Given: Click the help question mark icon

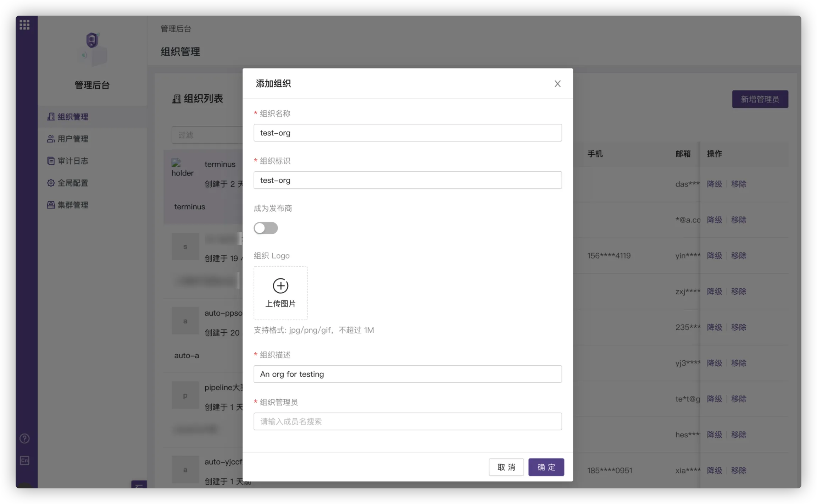Looking at the screenshot, I should tap(24, 439).
